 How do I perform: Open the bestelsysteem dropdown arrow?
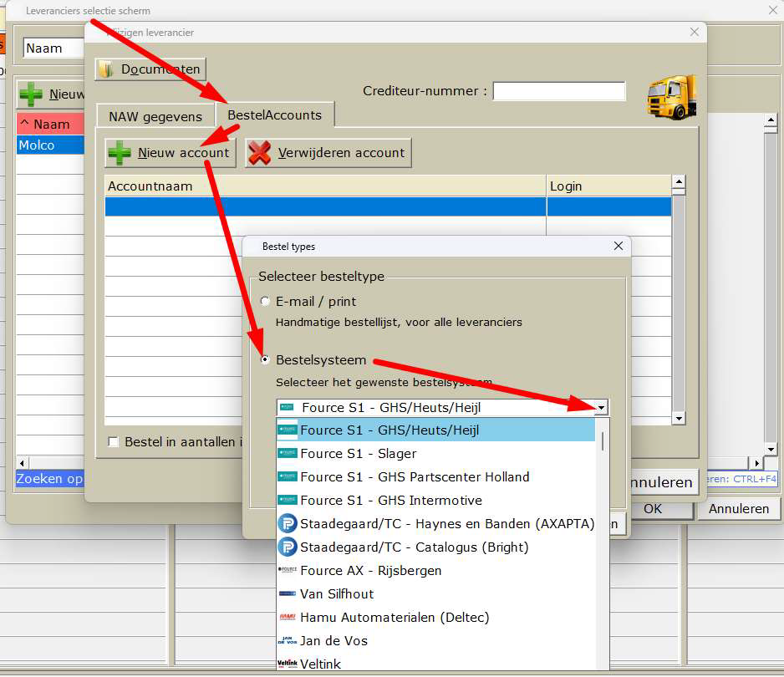[601, 408]
